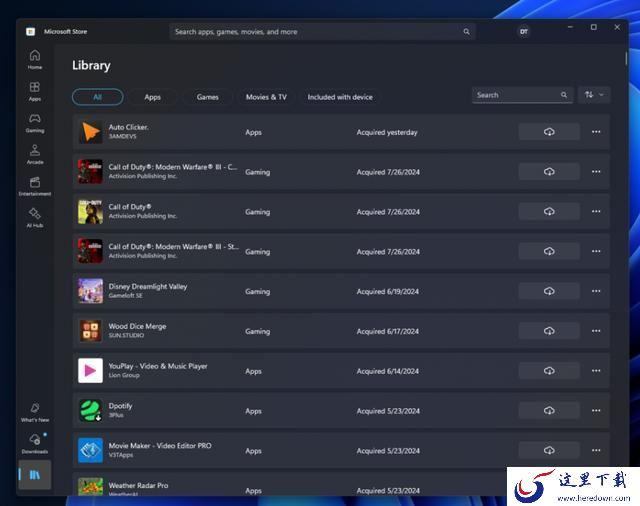The width and height of the screenshot is (640, 506).
Task: Download Dpotify via cloud button
Action: pyautogui.click(x=549, y=411)
